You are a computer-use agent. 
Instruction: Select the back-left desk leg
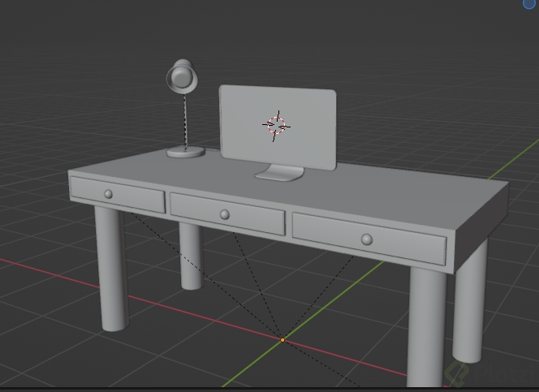click(192, 256)
